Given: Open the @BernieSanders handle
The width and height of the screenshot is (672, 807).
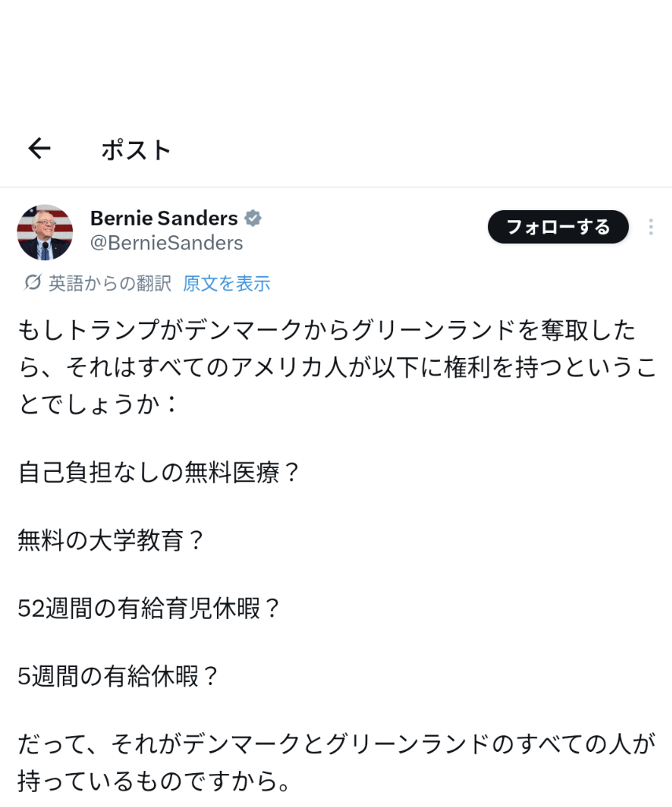Looking at the screenshot, I should point(167,244).
